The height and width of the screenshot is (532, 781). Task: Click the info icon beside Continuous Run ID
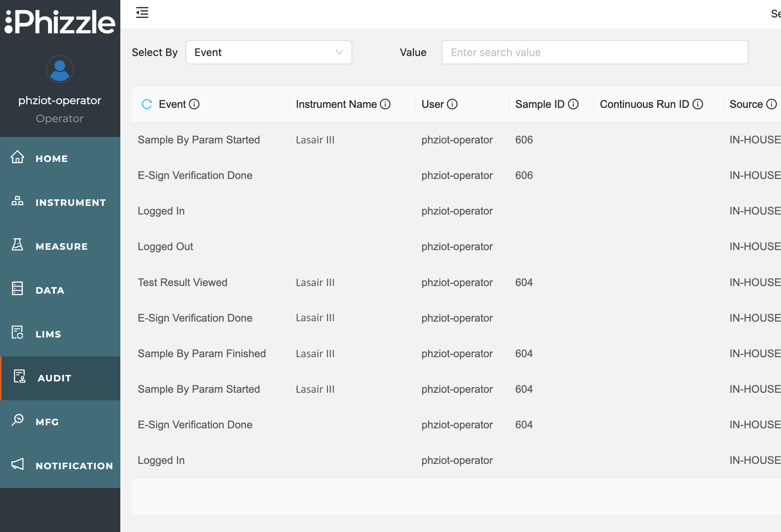(698, 104)
